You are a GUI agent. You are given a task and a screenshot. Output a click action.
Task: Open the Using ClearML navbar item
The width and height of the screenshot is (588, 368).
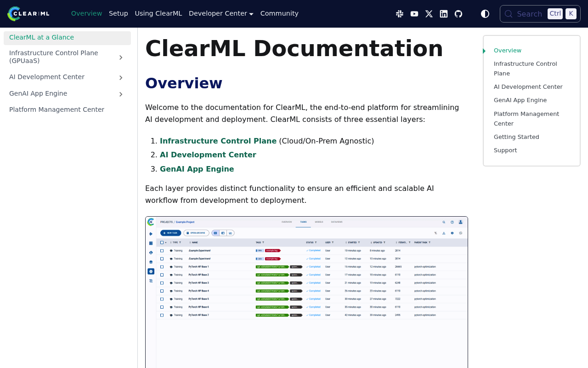click(158, 13)
